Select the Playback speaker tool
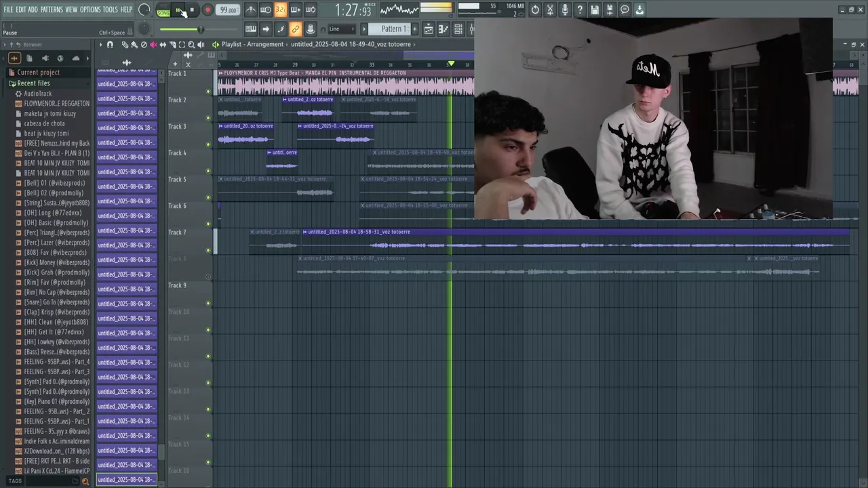 tap(201, 45)
